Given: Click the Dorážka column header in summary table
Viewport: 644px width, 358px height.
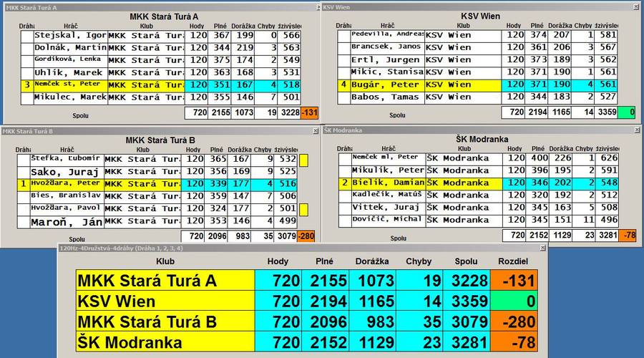Looking at the screenshot, I should pos(371,261).
